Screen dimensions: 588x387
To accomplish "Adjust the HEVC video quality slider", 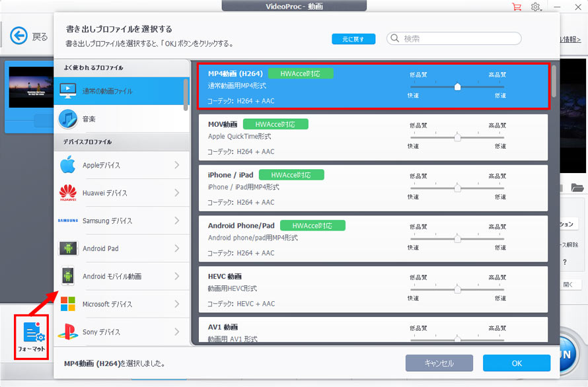I will pyautogui.click(x=457, y=289).
